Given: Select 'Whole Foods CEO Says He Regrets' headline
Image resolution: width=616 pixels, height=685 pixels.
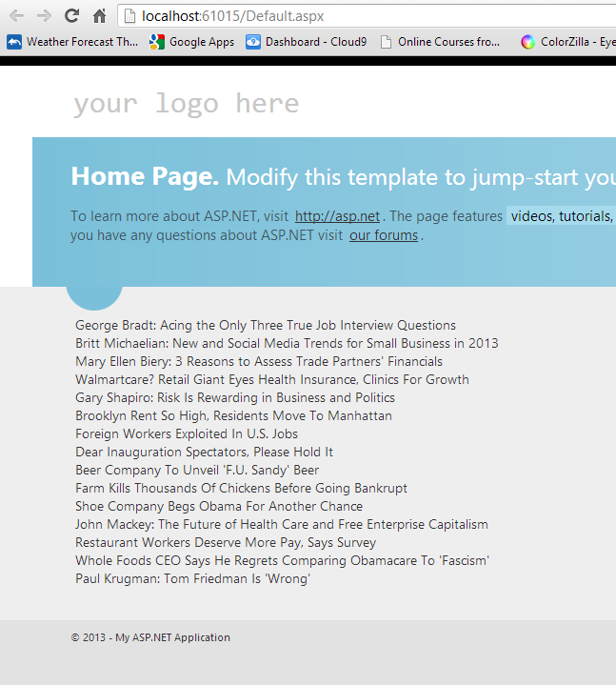Looking at the screenshot, I should coord(282,560).
